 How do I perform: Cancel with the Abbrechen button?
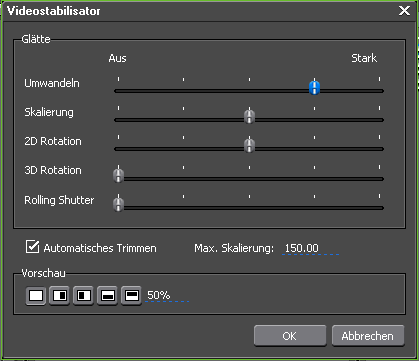[x=368, y=336]
